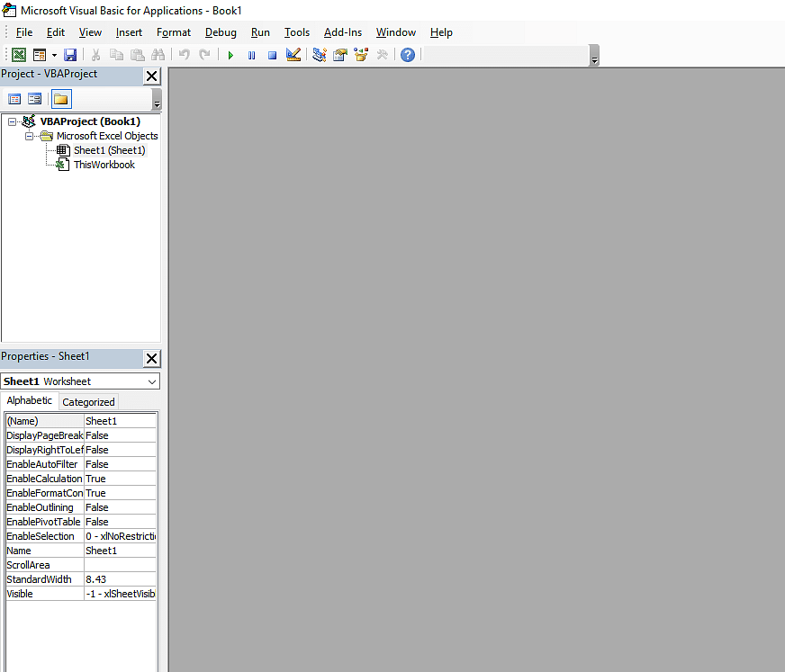Viewport: 785px width, 672px height.
Task: Click the Insert UserForm toolbar icon
Action: pyautogui.click(x=39, y=55)
